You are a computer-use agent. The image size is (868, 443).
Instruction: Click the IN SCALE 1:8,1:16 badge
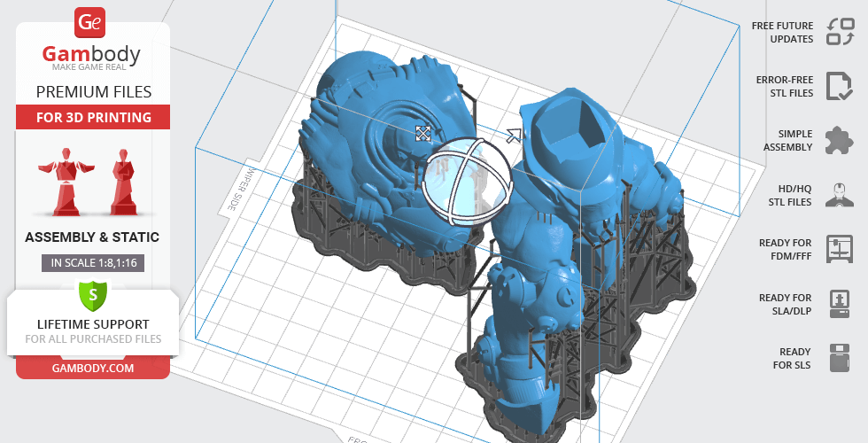pyautogui.click(x=92, y=262)
